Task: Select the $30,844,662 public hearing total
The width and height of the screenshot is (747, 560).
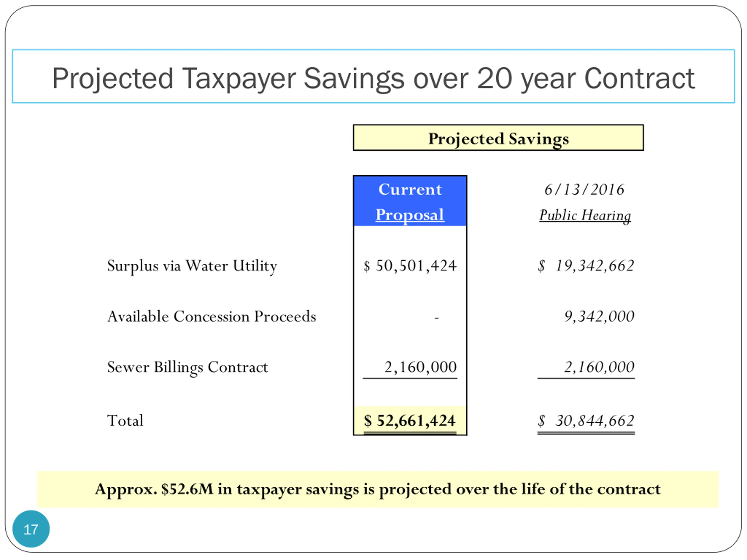Action: (586, 421)
